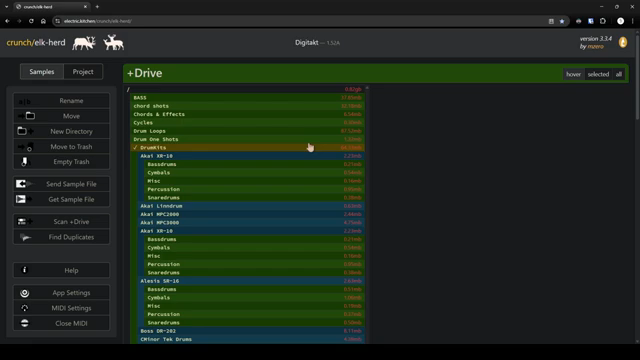640x360 pixels.
Task: Select the Percussion folder sized 0.37mb
Action: [255, 314]
